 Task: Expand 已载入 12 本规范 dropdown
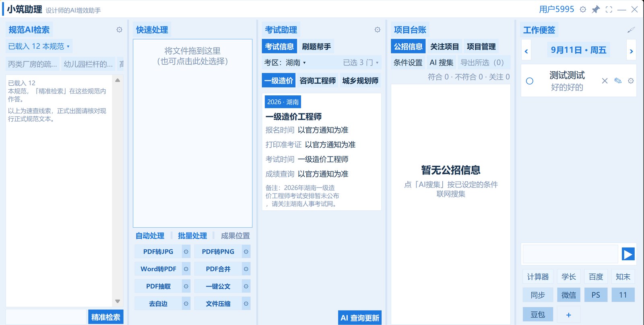(x=39, y=46)
